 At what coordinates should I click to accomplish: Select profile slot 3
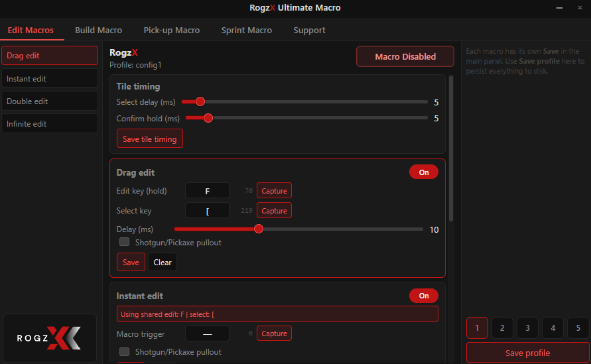pyautogui.click(x=528, y=328)
